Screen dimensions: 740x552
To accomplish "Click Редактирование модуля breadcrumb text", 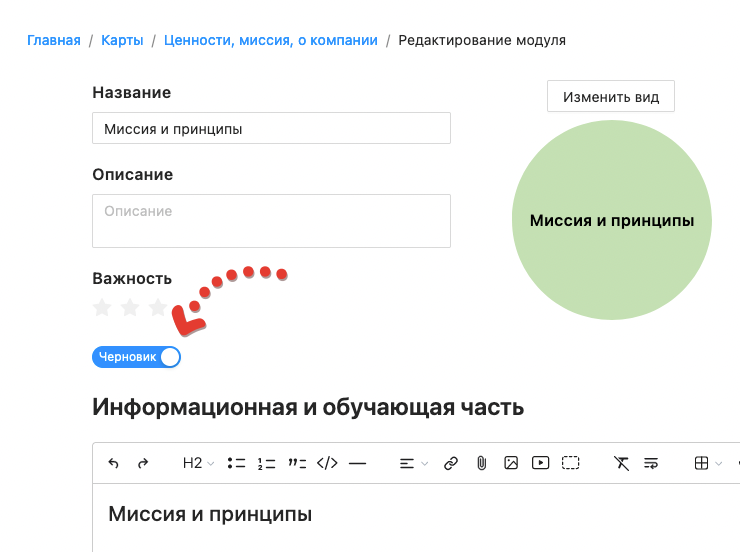I will 482,41.
